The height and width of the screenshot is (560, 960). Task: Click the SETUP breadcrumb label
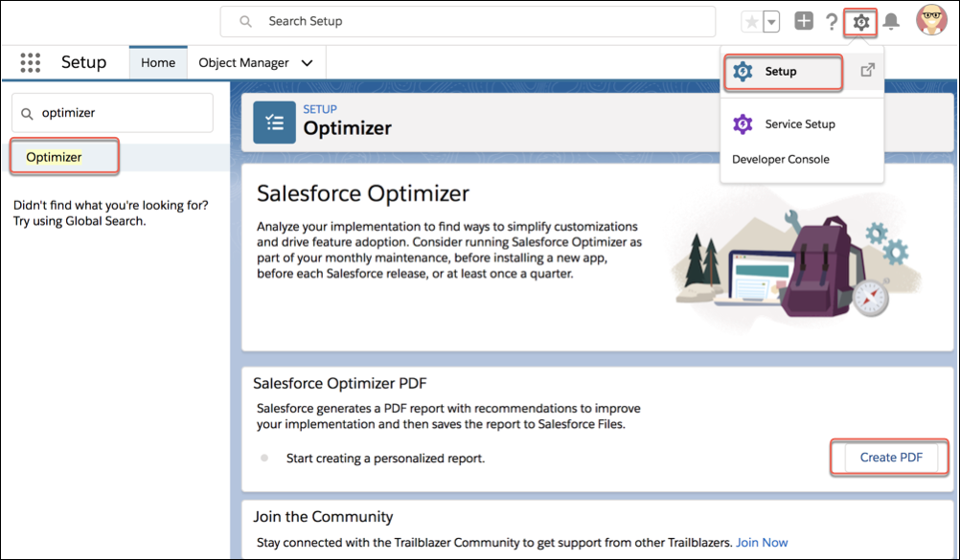(x=320, y=109)
